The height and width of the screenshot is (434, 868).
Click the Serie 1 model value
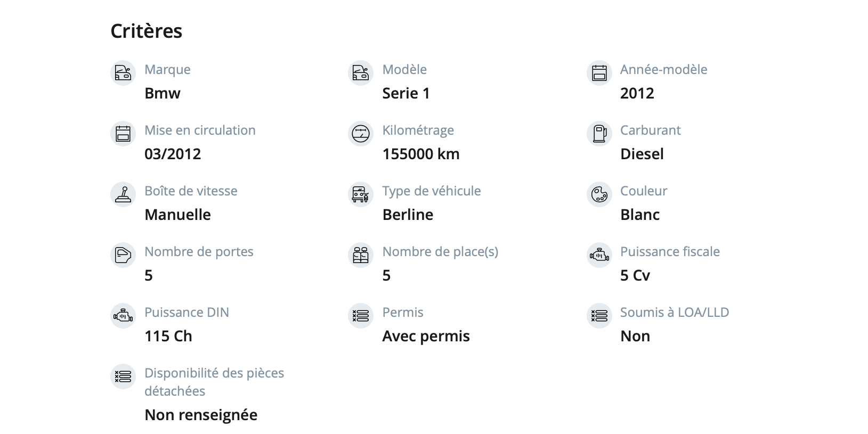coord(406,93)
